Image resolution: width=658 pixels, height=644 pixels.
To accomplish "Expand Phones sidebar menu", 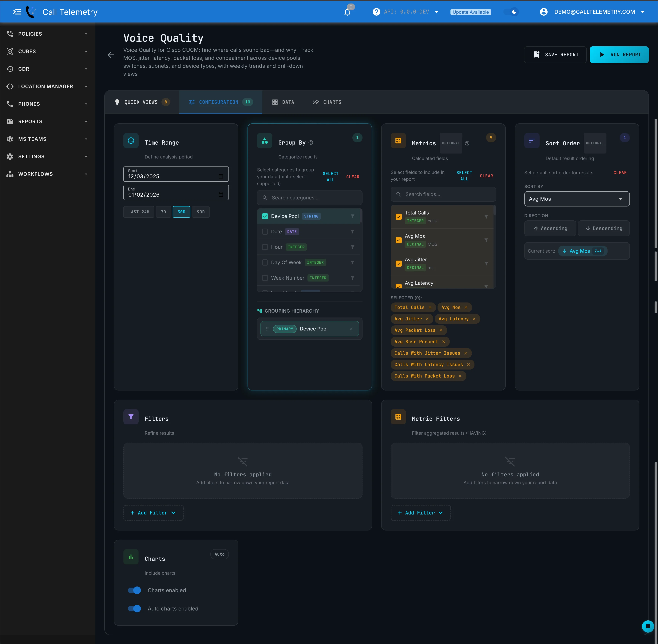I will [47, 104].
